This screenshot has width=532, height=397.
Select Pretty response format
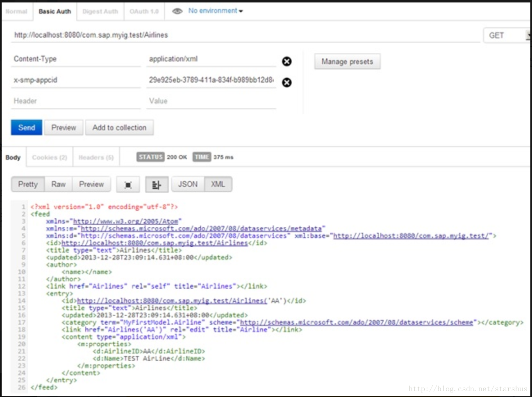pyautogui.click(x=28, y=185)
